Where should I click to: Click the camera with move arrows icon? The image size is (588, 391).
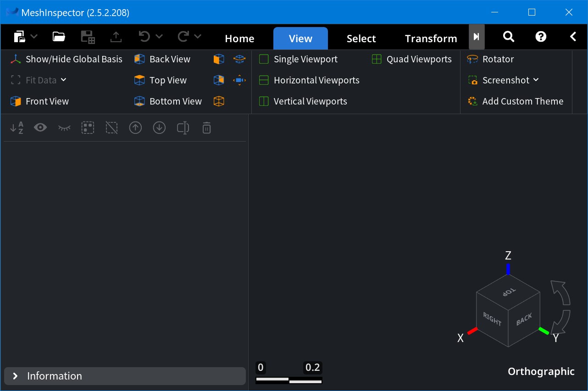(239, 80)
